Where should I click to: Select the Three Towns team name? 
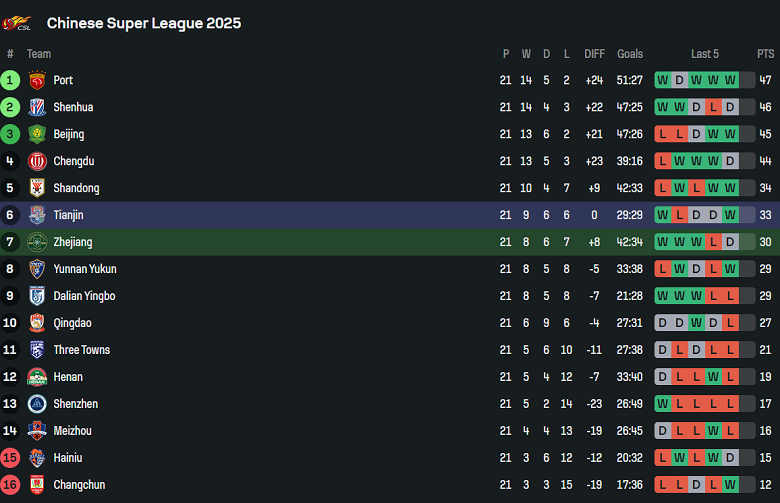pyautogui.click(x=82, y=350)
